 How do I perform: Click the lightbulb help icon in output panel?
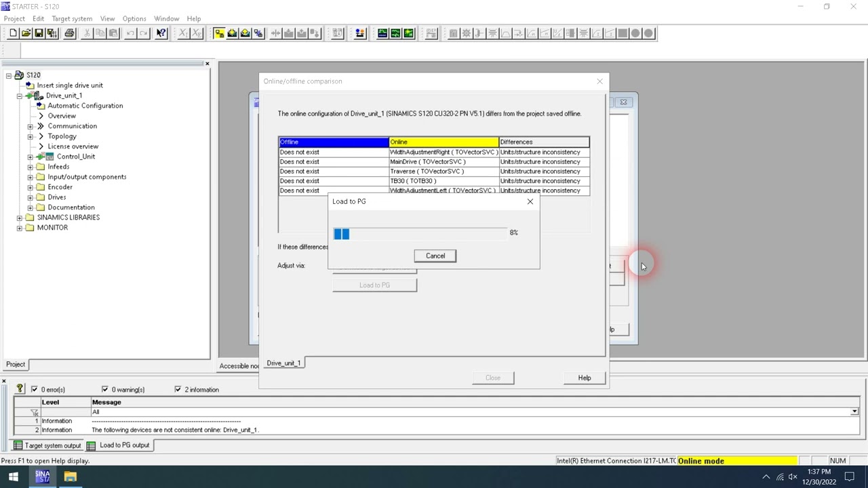20,389
